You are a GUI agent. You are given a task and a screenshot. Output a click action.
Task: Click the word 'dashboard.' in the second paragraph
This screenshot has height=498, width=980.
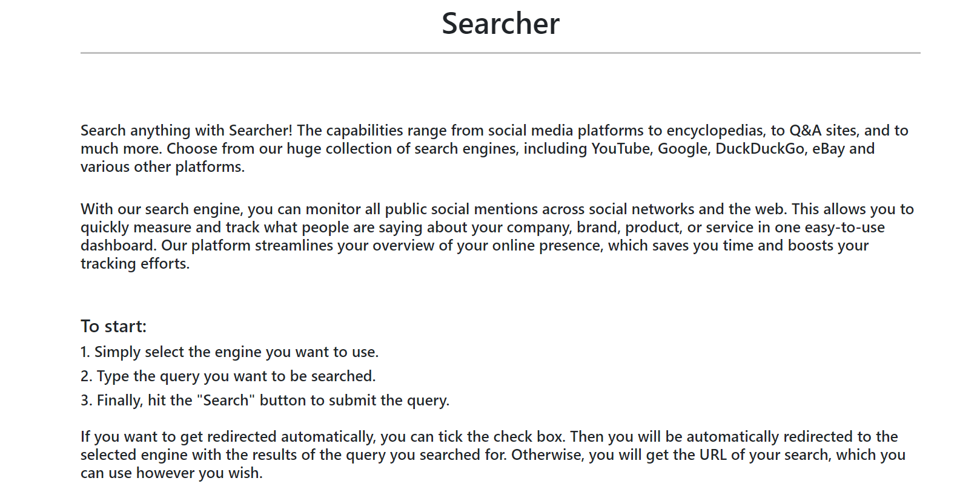tap(119, 246)
